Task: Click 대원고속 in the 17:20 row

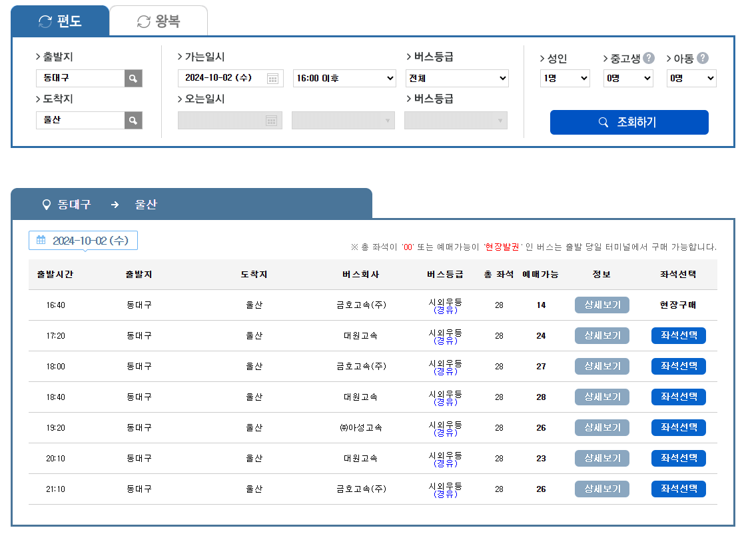Action: click(360, 335)
